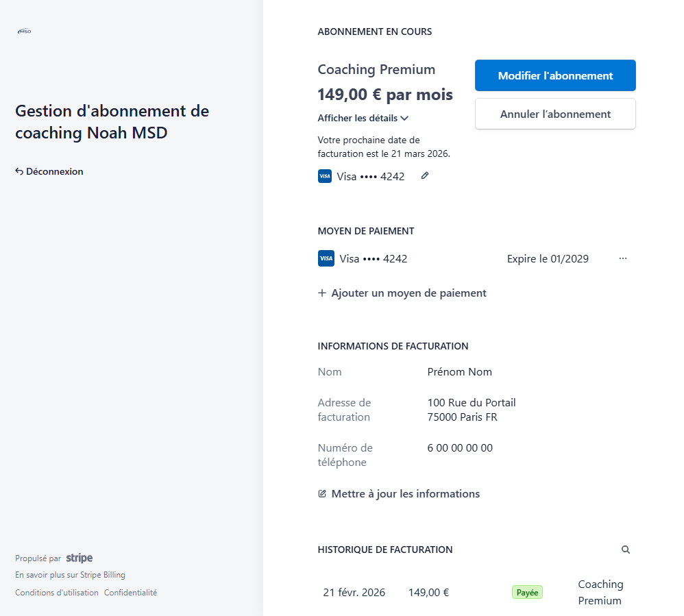Image resolution: width=684 pixels, height=616 pixels.
Task: Open the three-dot menu for Visa card
Action: click(x=622, y=259)
